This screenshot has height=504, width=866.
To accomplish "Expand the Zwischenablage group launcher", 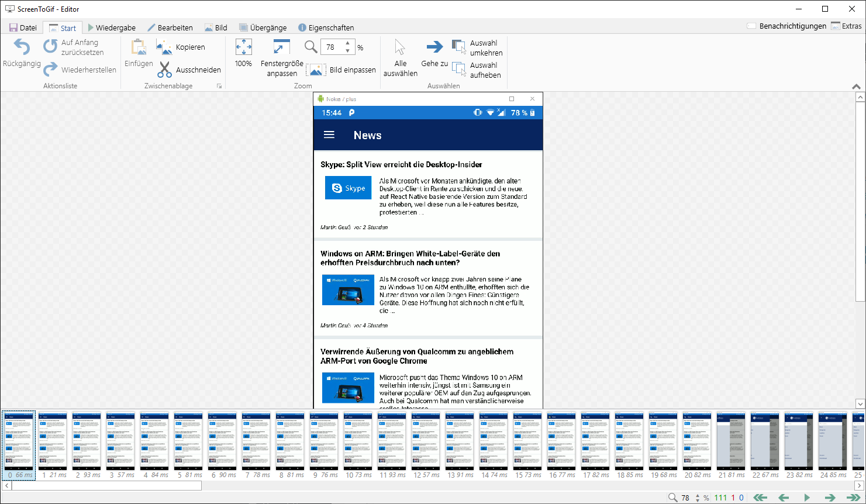I will pos(220,86).
